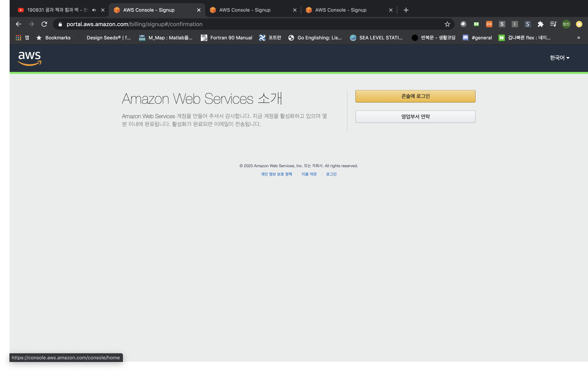Open the Extensions puzzle icon
Screen dimensions: 588x373
540,24
